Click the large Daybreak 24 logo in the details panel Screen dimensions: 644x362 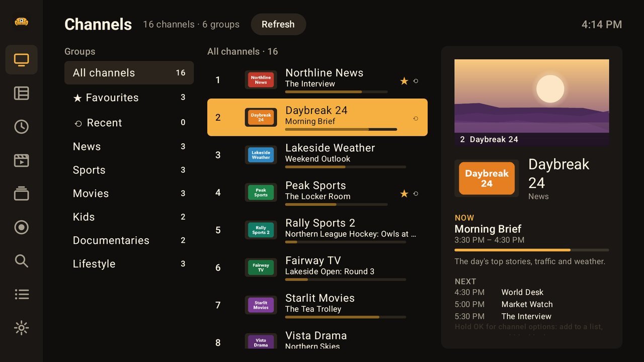tap(487, 178)
